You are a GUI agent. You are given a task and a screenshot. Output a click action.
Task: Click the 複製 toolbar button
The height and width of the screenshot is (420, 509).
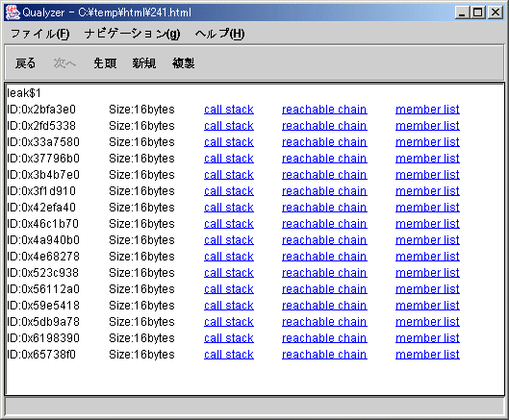pos(184,62)
